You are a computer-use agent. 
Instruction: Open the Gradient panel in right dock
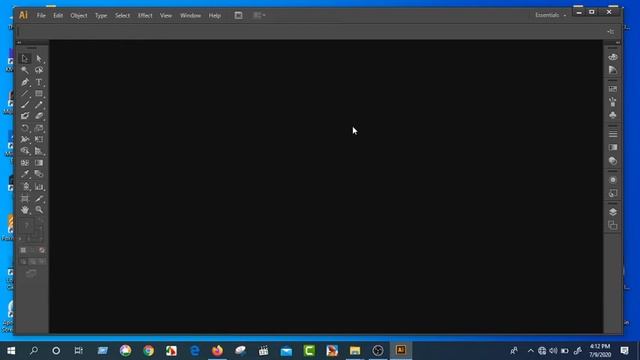pos(613,147)
